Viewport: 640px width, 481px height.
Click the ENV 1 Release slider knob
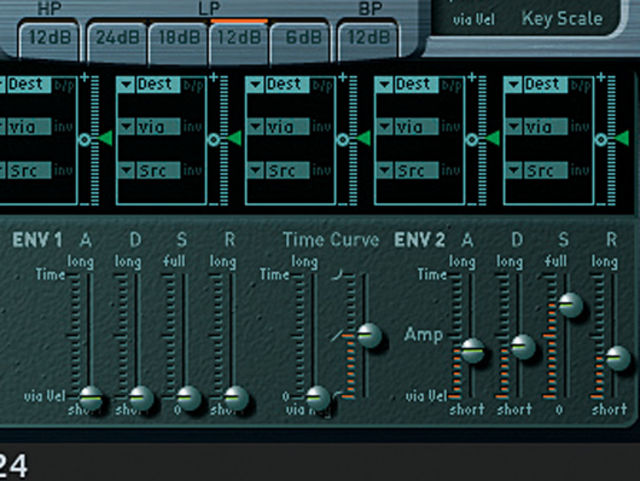coord(236,398)
